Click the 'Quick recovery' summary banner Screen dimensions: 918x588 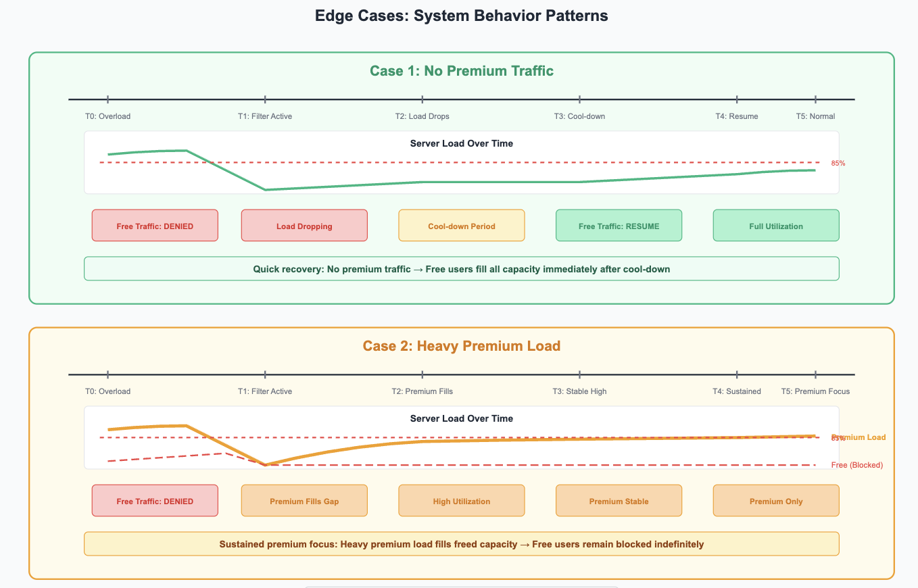pos(462,268)
